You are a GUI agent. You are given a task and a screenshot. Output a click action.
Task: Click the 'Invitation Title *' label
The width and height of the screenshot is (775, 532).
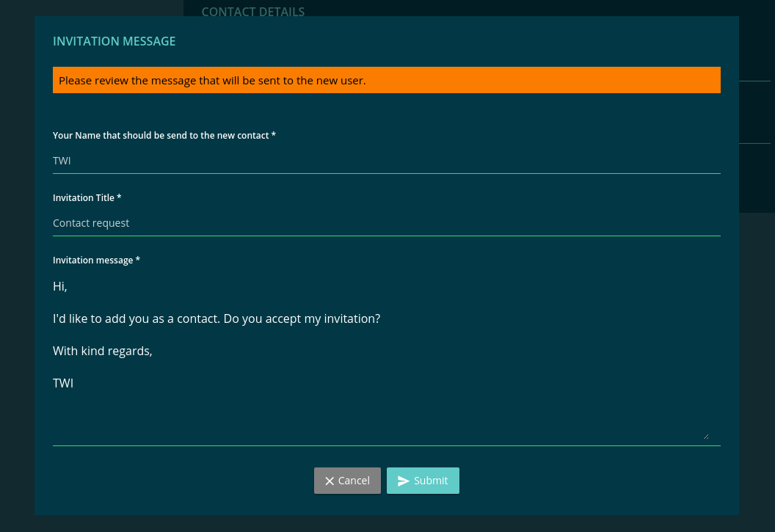tap(87, 197)
